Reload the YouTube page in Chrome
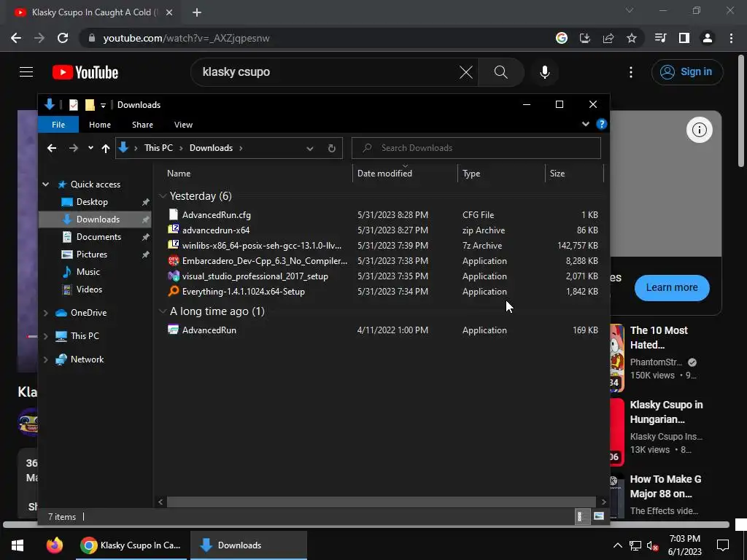747x560 pixels. pyautogui.click(x=63, y=38)
